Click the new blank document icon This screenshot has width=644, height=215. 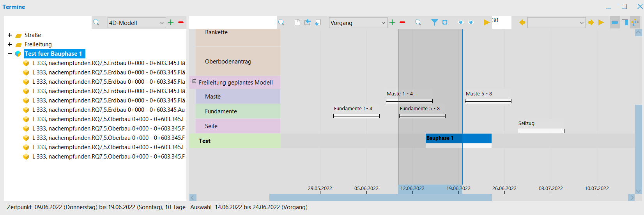[297, 23]
